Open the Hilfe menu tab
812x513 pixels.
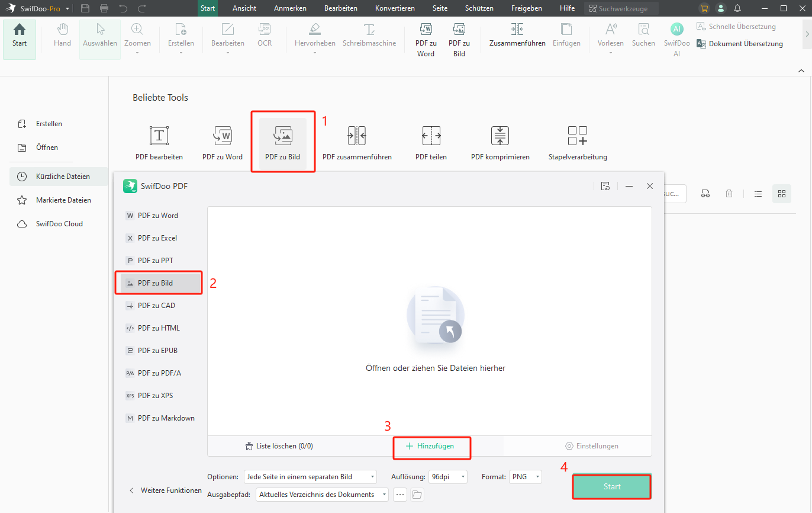567,8
